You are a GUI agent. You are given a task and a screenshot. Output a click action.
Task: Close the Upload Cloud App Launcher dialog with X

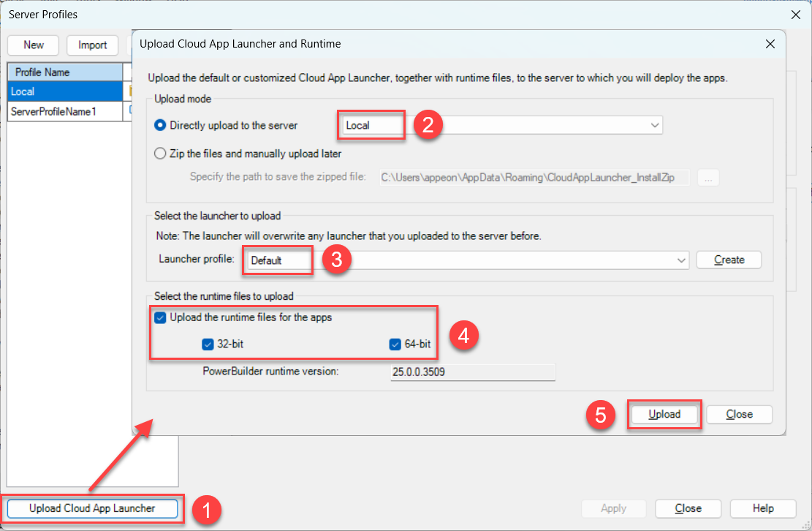(x=770, y=44)
